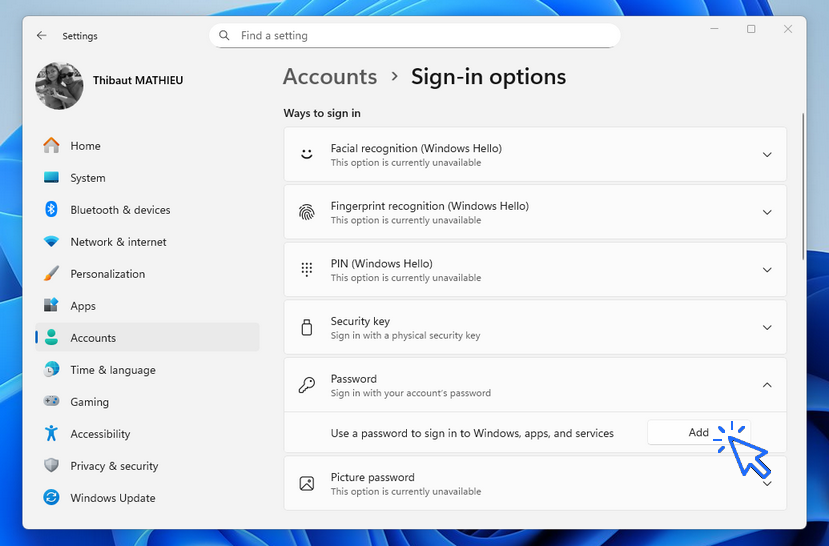Maximize the Settings window

coord(751,29)
